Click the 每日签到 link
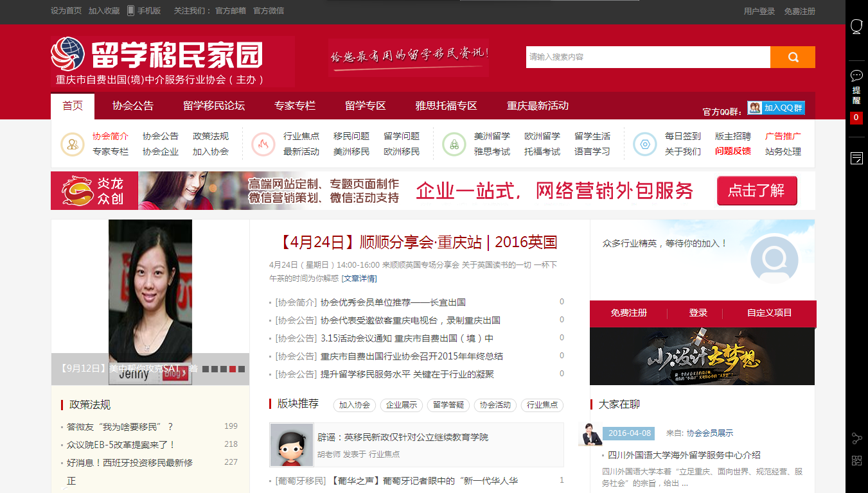The height and width of the screenshot is (493, 868). [x=683, y=136]
